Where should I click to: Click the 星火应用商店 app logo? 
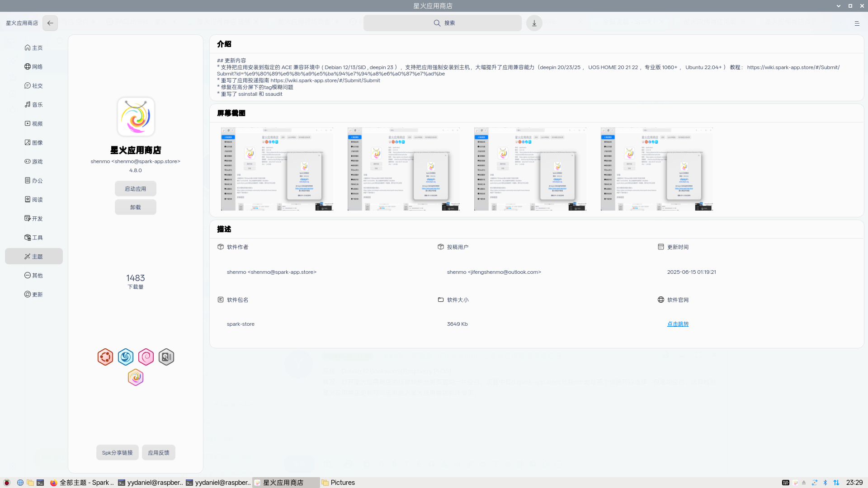coord(136,117)
